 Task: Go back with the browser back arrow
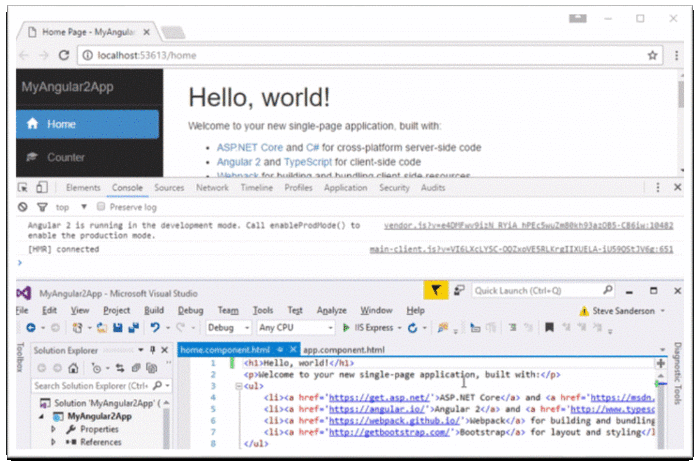(24, 55)
